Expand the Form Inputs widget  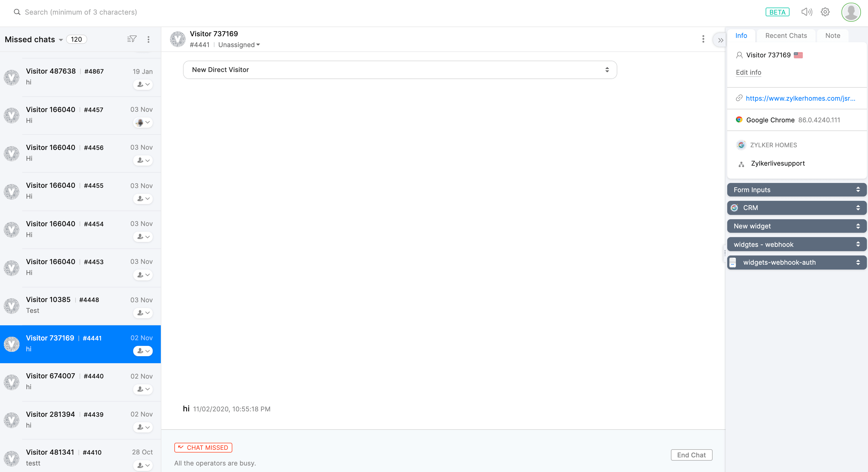pyautogui.click(x=797, y=190)
